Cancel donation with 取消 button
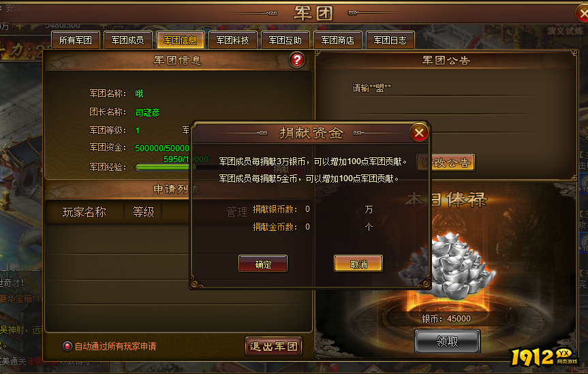The height and width of the screenshot is (374, 588). click(x=358, y=264)
